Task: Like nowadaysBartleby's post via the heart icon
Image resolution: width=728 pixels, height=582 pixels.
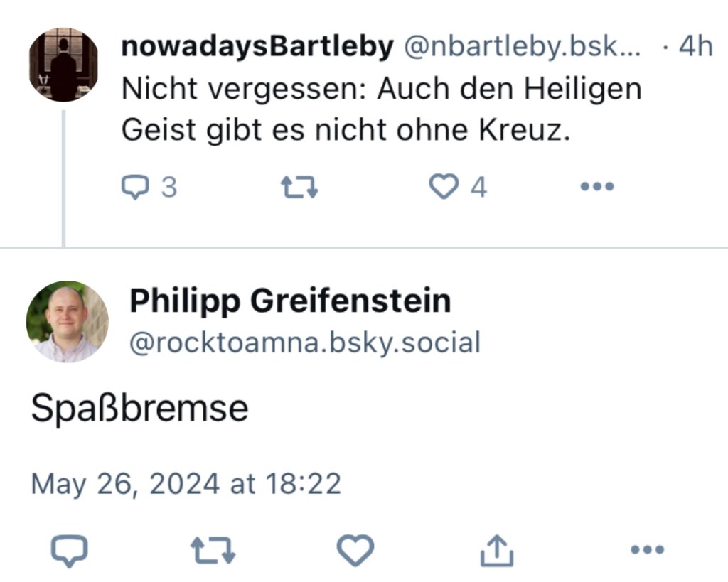Action: (x=444, y=186)
